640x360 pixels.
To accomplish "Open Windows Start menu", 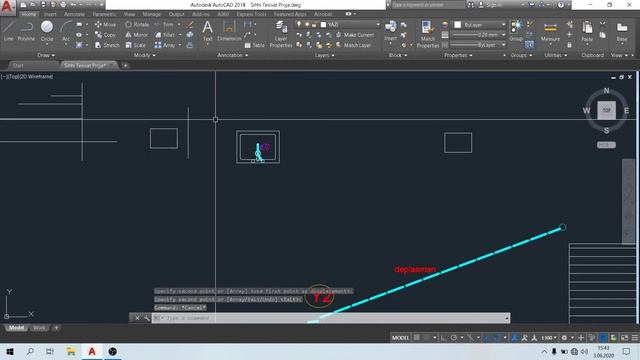I will tap(10, 351).
